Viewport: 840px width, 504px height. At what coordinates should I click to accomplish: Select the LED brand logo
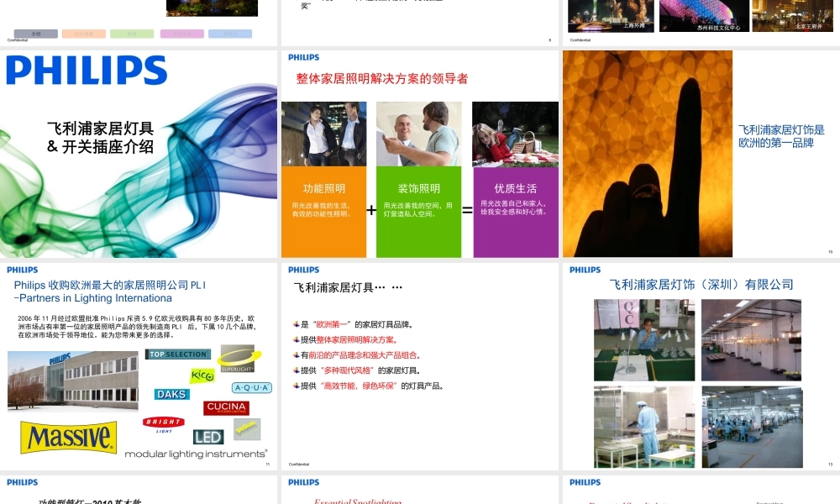(208, 437)
